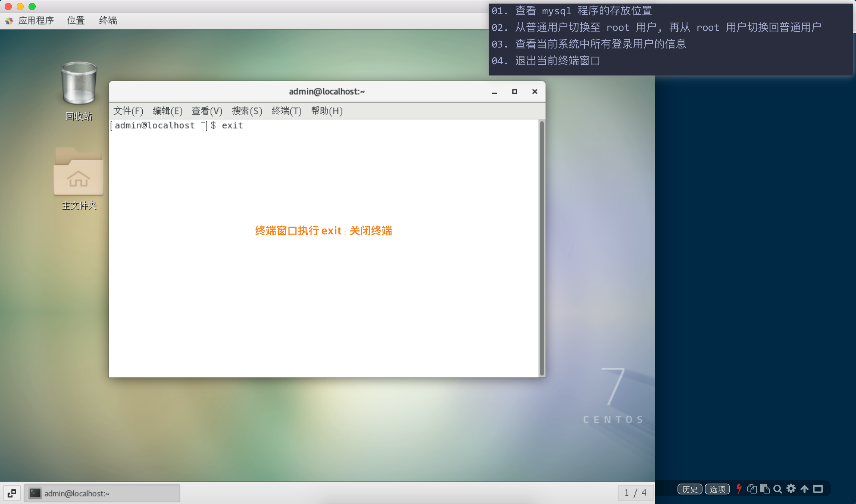This screenshot has width=856, height=504.
Task: Open the 主文件夹 home folder icon
Action: (78, 173)
